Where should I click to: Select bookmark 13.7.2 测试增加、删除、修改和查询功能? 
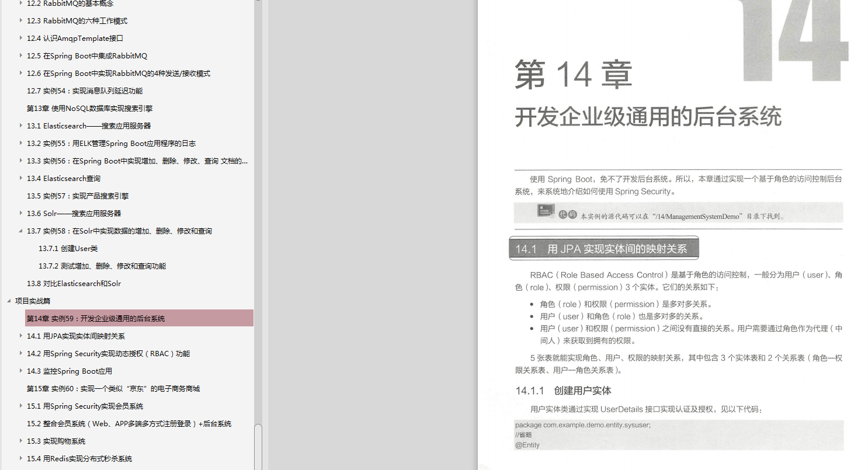tap(102, 266)
